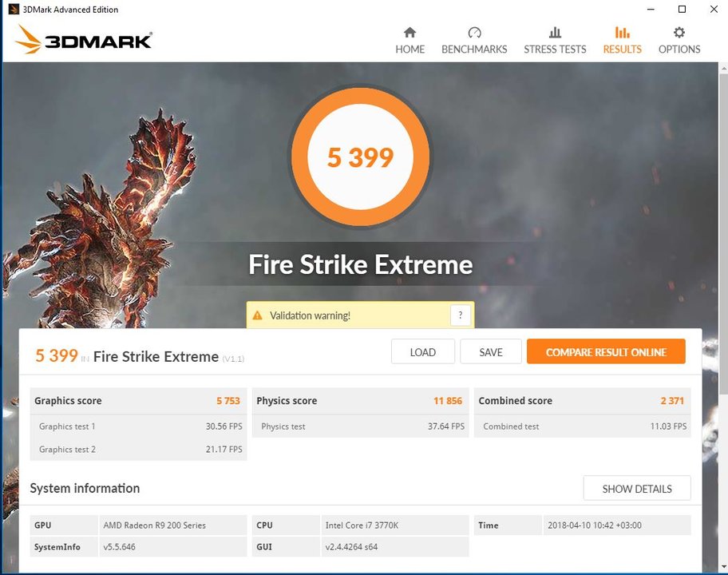Click the Graphics score value 5 753
Image resolution: width=728 pixels, height=575 pixels.
coord(228,401)
